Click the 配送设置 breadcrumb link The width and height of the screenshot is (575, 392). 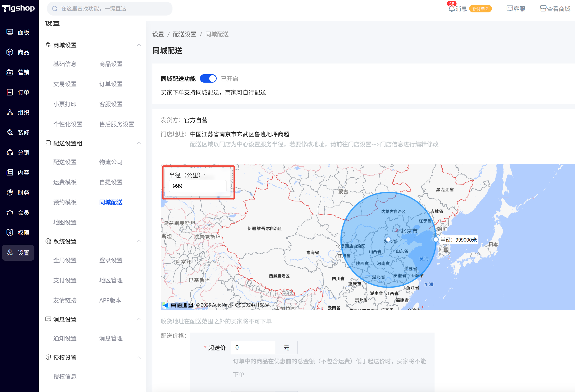point(184,34)
